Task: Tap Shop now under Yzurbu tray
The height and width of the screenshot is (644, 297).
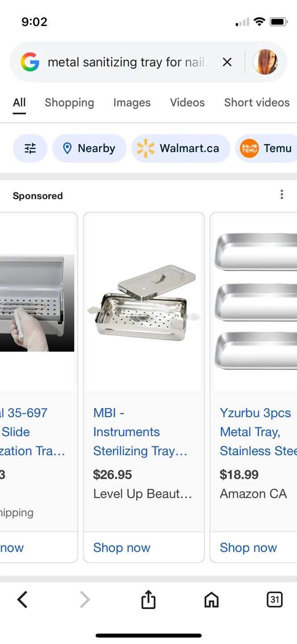Action: click(248, 547)
